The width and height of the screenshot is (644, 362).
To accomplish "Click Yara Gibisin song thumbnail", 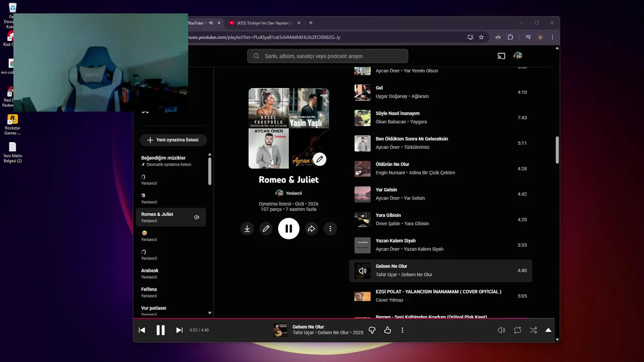I will point(362,220).
